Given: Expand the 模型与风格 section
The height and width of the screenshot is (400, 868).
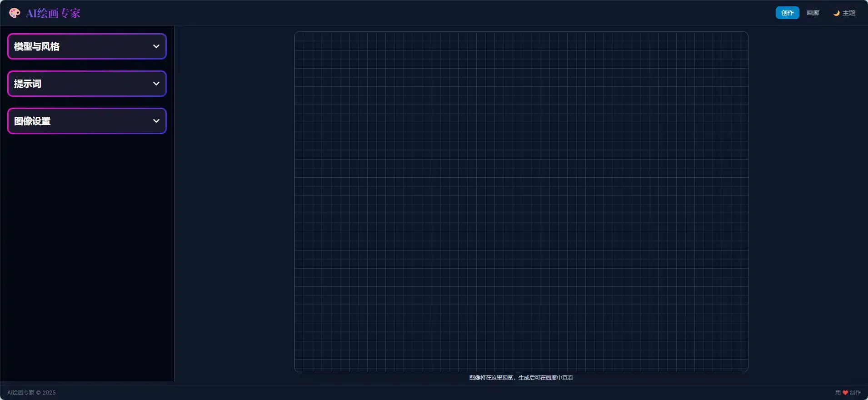Looking at the screenshot, I should tap(87, 46).
